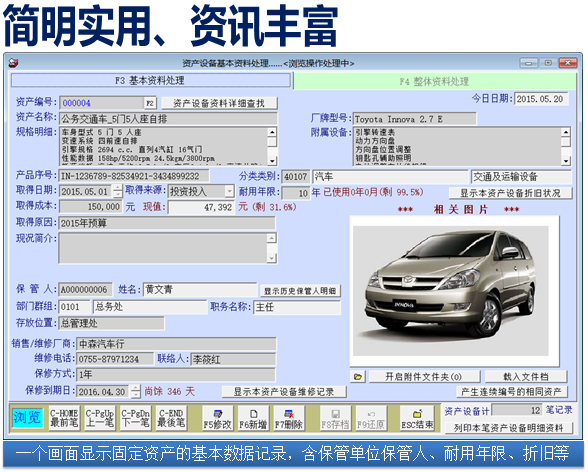Click the 现况简介 empty text area
Image resolution: width=588 pixels, height=472 pixels.
point(163,248)
